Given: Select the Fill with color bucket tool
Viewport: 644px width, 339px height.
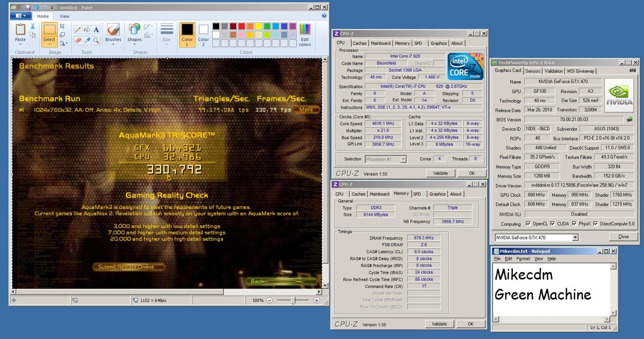Looking at the screenshot, I should 87,29.
